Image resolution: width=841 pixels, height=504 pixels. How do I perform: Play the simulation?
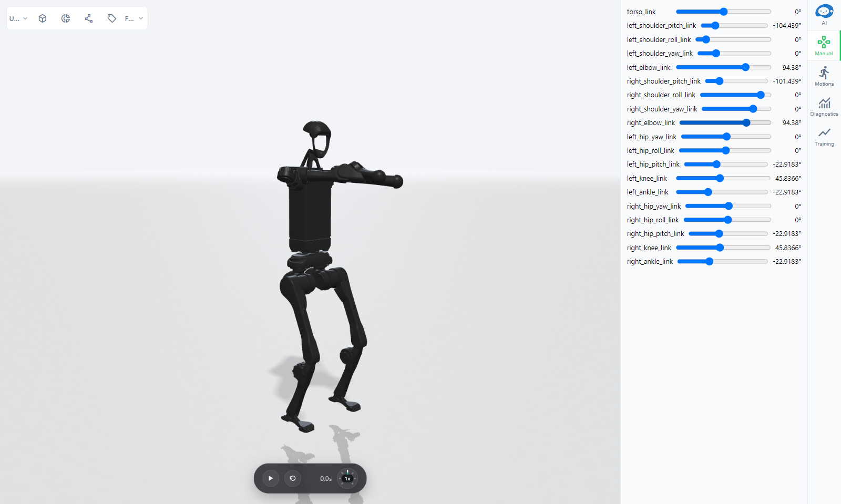coord(271,478)
